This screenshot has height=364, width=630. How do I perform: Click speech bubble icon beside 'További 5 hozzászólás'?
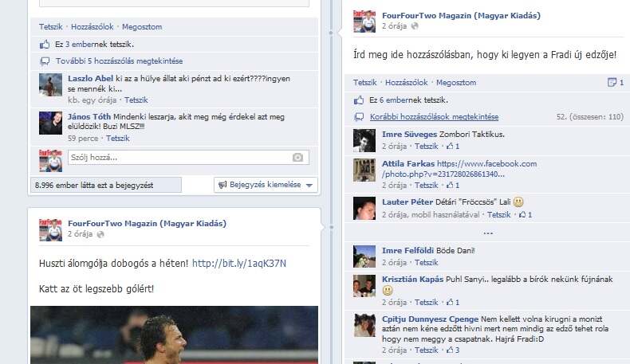45,61
